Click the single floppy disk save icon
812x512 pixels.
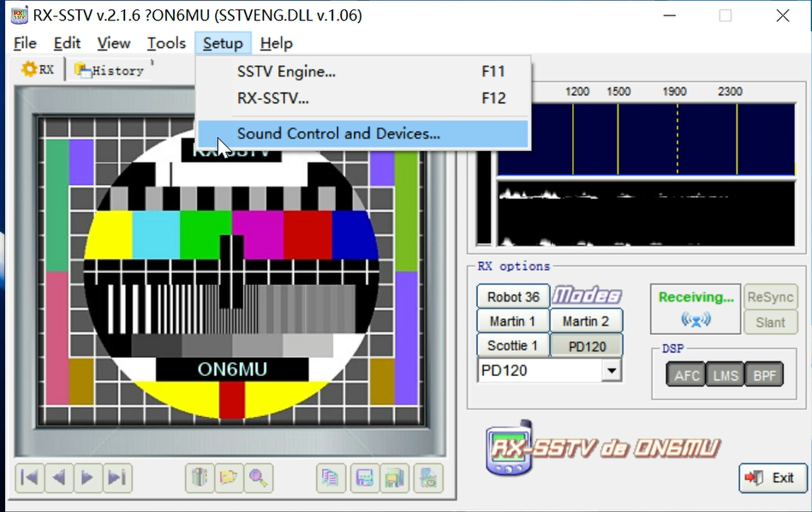click(x=365, y=477)
